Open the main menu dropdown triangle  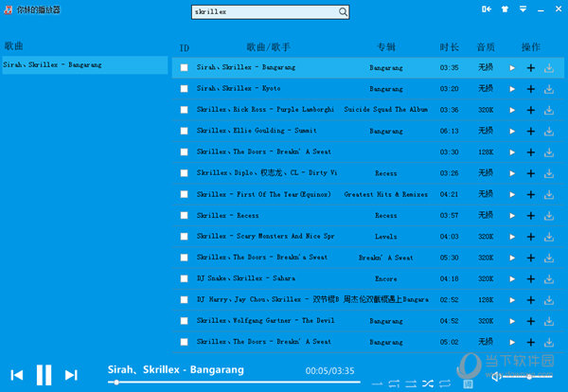[523, 9]
